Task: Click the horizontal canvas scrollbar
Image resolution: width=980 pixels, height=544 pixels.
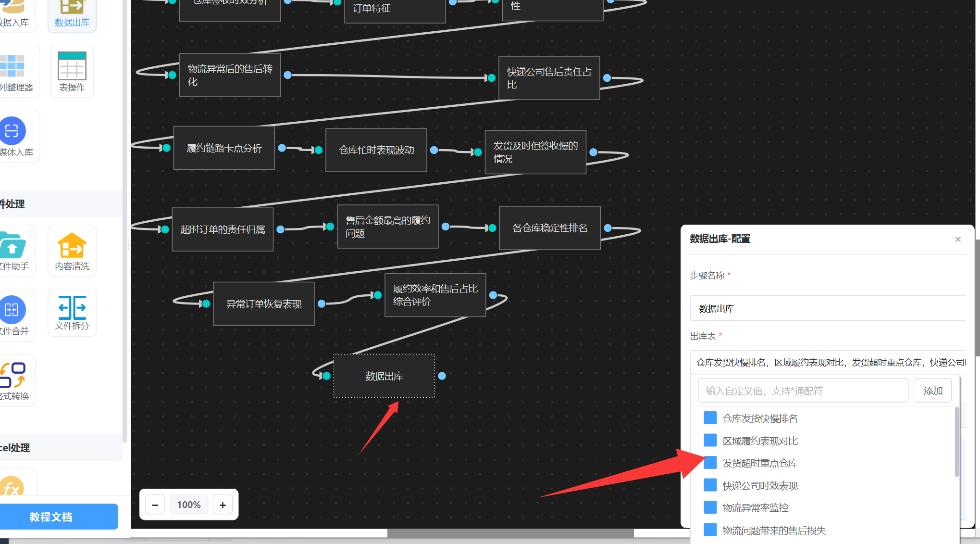Action: pyautogui.click(x=510, y=533)
